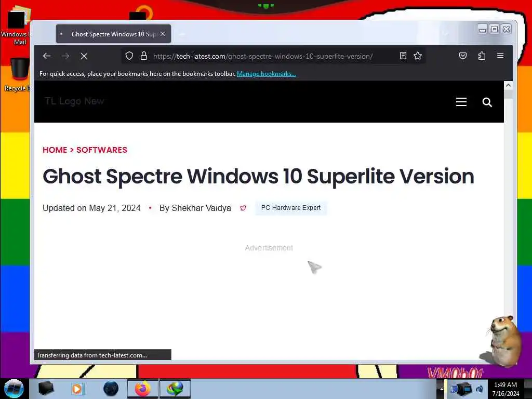Select the Windows Live Mail desktop icon
The width and height of the screenshot is (532, 399).
(x=16, y=26)
